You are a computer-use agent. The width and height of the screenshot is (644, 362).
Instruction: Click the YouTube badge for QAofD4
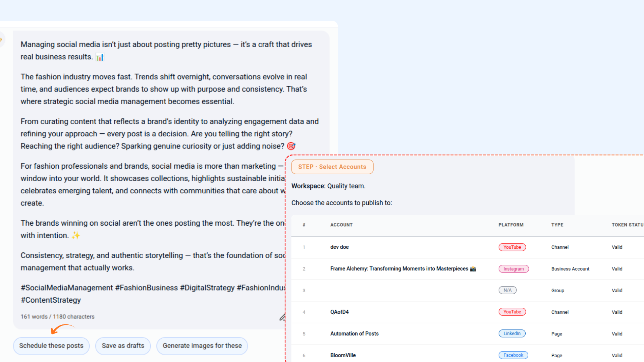click(x=512, y=312)
